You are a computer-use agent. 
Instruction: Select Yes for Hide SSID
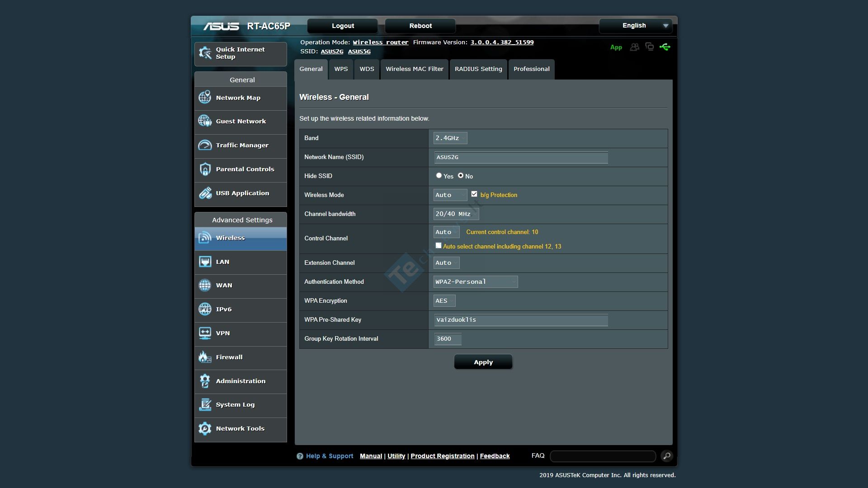pos(439,176)
